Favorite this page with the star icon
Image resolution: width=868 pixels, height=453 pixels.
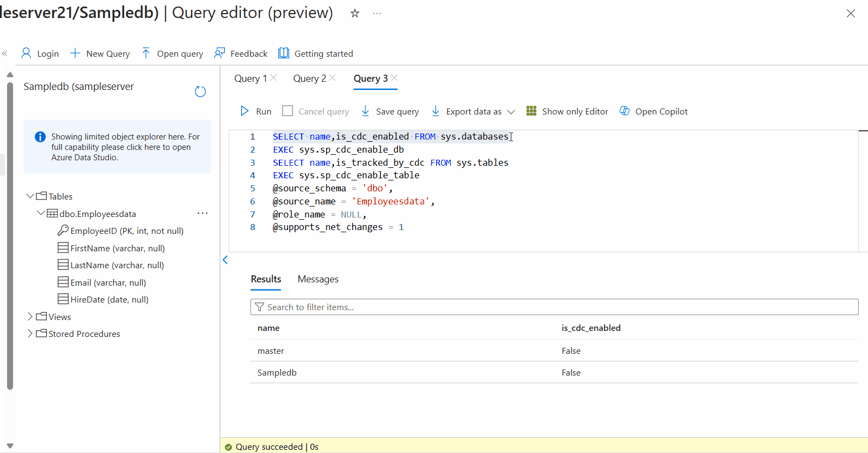[355, 13]
